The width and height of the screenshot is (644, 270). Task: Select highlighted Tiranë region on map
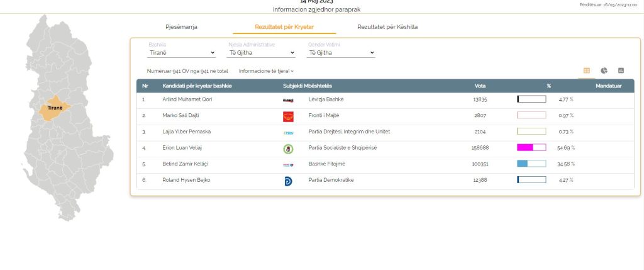(x=55, y=108)
